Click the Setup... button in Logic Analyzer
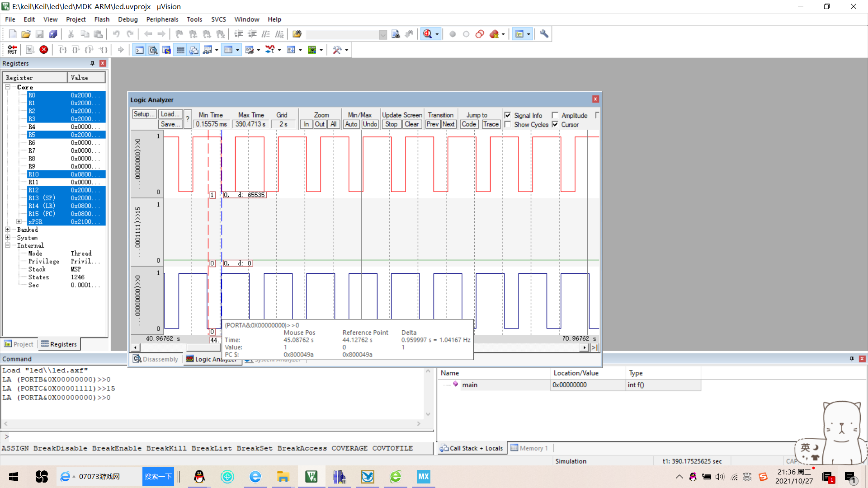Viewport: 868px width, 488px height. point(144,114)
